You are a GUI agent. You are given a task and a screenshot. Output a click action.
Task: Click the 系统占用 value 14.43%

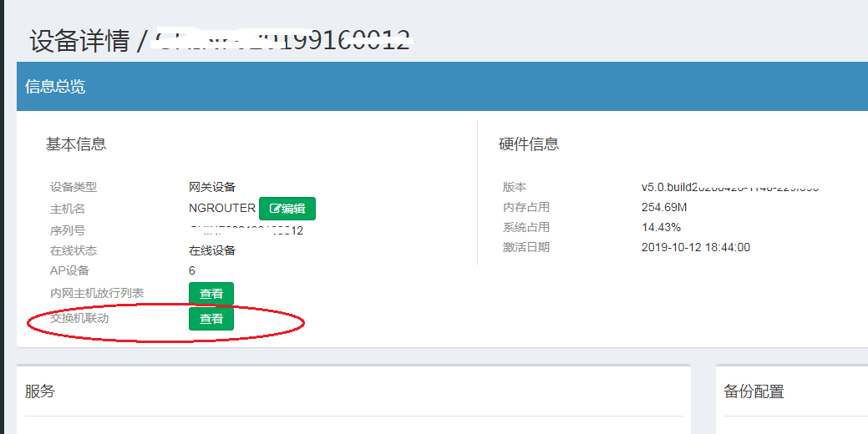661,227
